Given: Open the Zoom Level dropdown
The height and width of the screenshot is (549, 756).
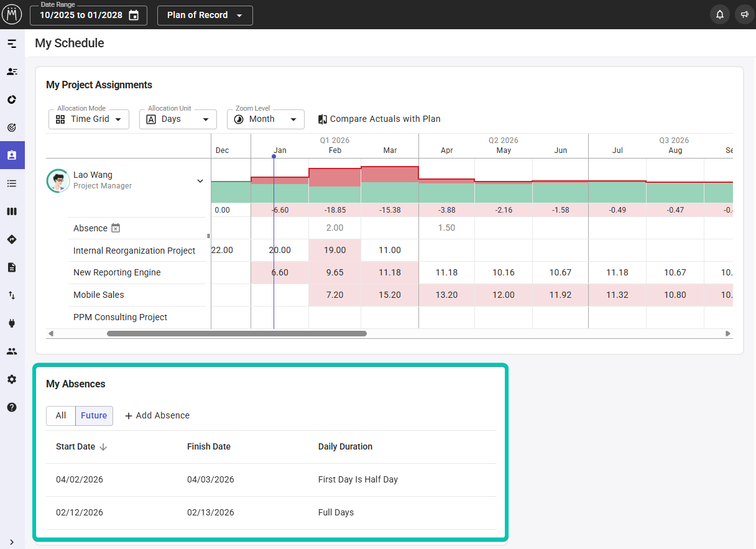Looking at the screenshot, I should [x=265, y=119].
